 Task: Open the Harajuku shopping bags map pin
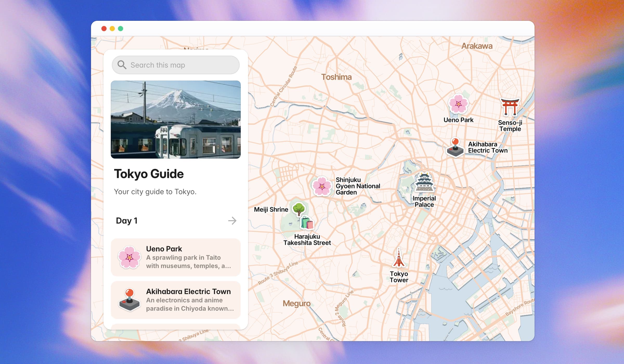point(307,223)
